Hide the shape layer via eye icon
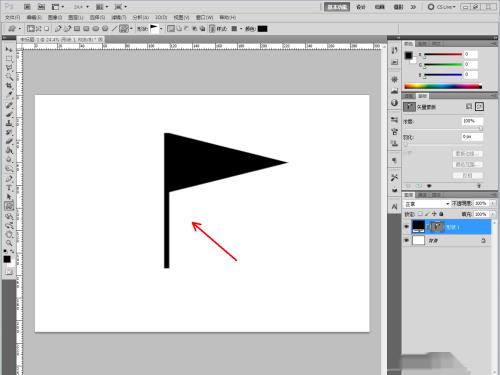The height and width of the screenshot is (375, 500). click(406, 227)
